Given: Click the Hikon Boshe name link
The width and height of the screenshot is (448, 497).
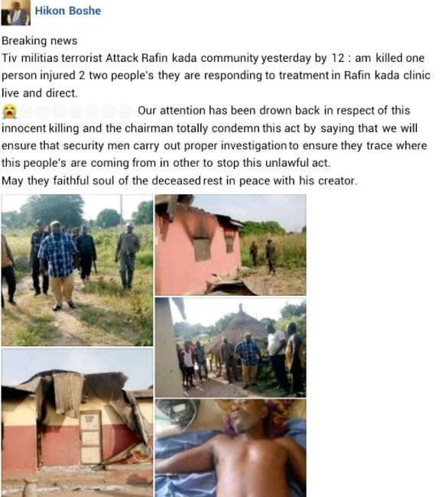Looking at the screenshot, I should tap(68, 11).
